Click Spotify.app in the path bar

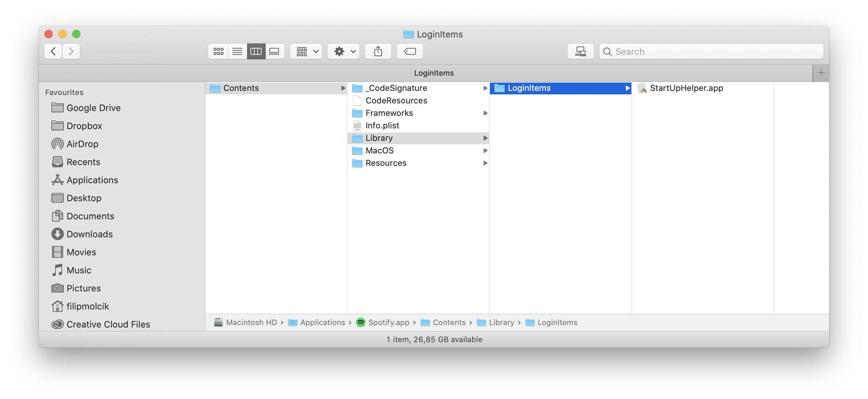tap(389, 322)
